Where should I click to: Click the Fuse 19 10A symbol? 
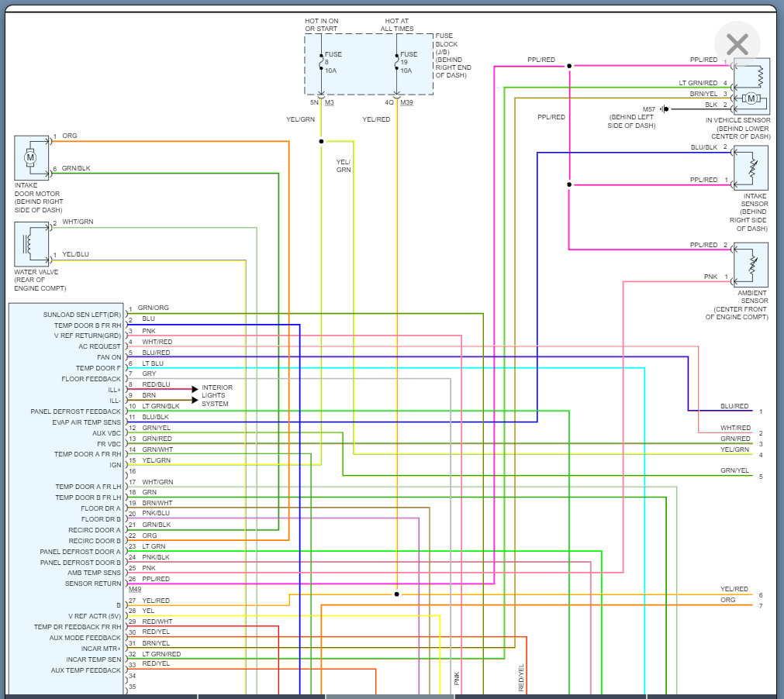click(x=396, y=63)
